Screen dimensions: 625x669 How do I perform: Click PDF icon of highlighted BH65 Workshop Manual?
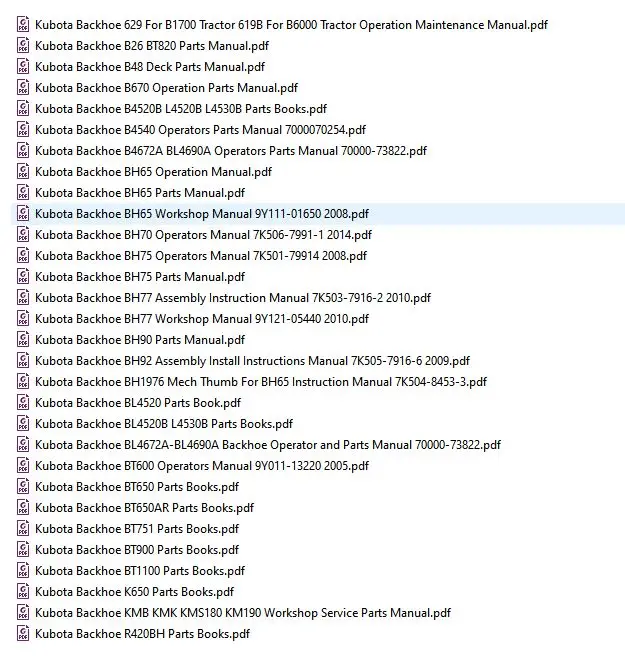click(23, 214)
